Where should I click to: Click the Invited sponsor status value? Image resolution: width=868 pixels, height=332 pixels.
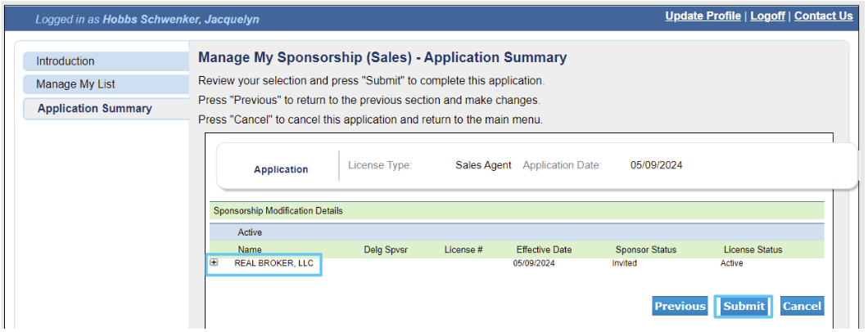(625, 263)
